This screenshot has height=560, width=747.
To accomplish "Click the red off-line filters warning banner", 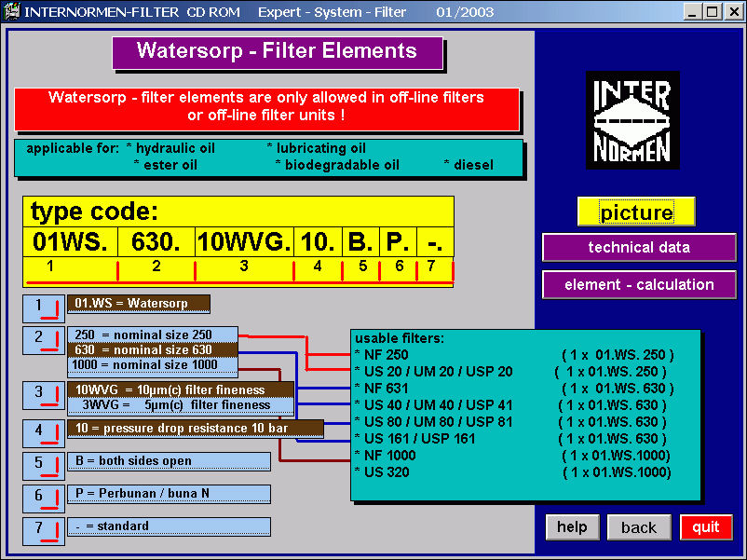I will click(x=266, y=109).
